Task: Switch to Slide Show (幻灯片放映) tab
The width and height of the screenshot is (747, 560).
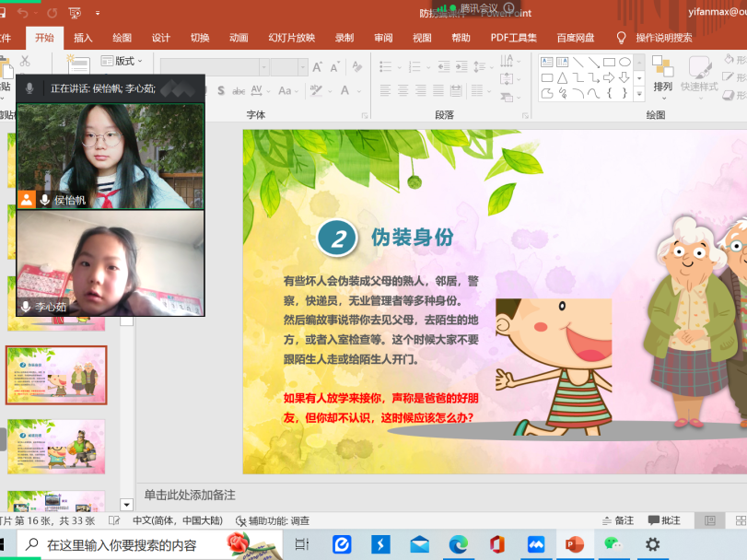Action: tap(291, 38)
